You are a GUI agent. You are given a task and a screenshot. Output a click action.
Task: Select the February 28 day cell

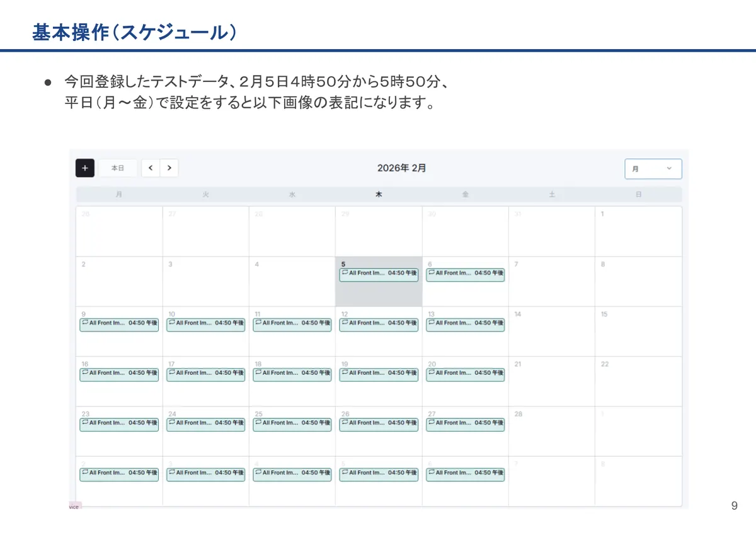click(552, 432)
